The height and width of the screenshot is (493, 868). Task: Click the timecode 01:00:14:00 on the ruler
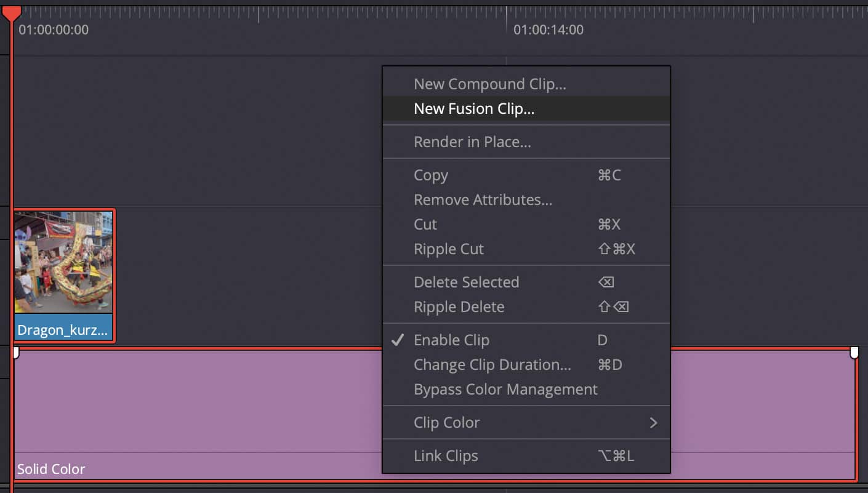coord(548,29)
